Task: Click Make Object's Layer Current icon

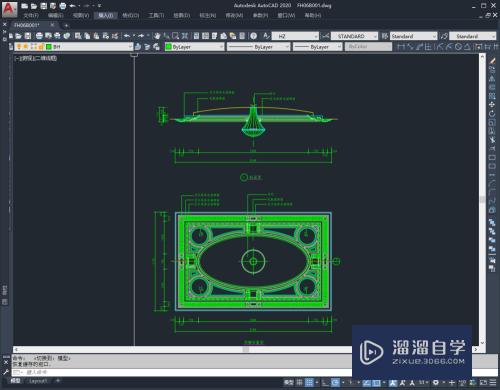Action: (138, 47)
